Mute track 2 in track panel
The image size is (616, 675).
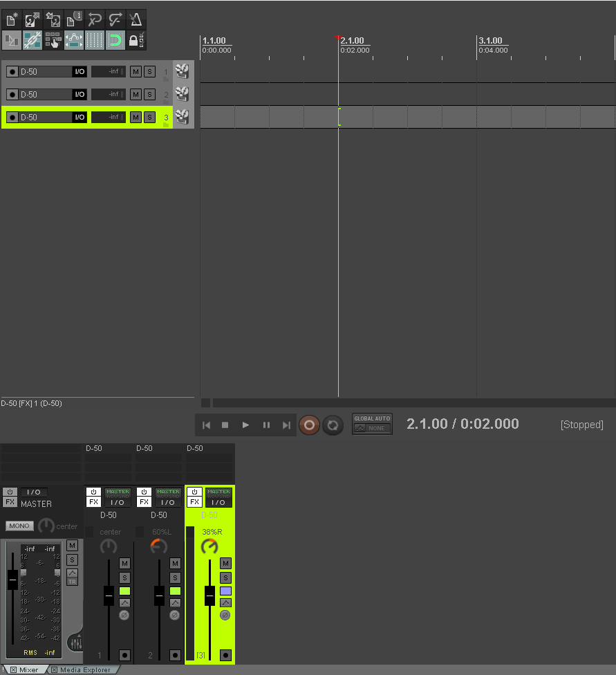point(136,95)
